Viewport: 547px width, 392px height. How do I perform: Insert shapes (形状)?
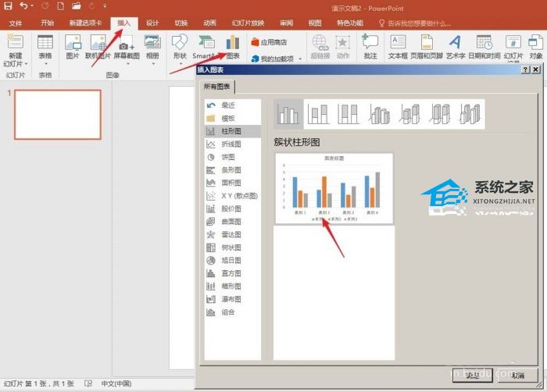point(180,51)
